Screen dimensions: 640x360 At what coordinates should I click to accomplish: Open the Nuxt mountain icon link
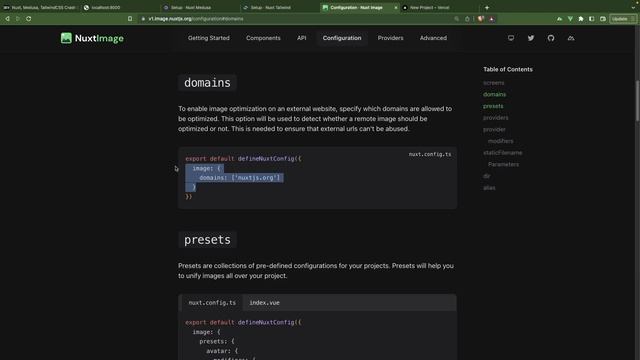click(571, 38)
